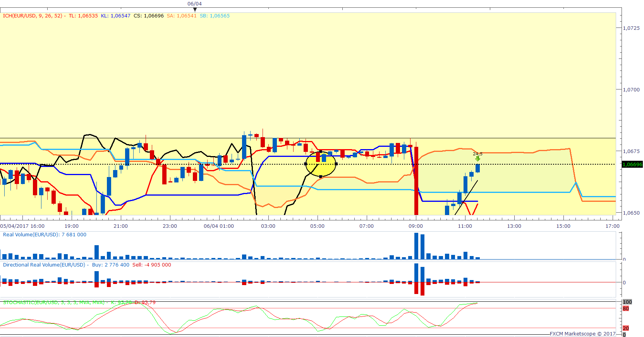This screenshot has height=337, width=644.
Task: Click the black 1,06696 current price tag
Action: click(x=632, y=164)
